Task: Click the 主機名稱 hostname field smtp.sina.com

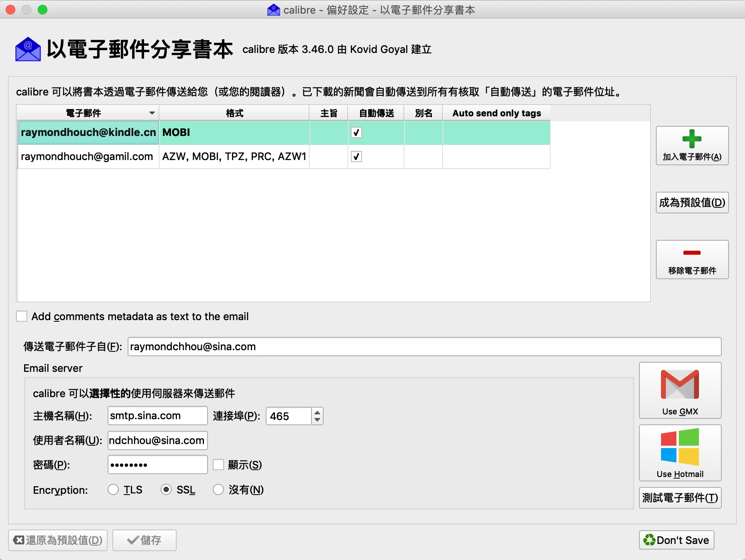Action: click(x=157, y=416)
